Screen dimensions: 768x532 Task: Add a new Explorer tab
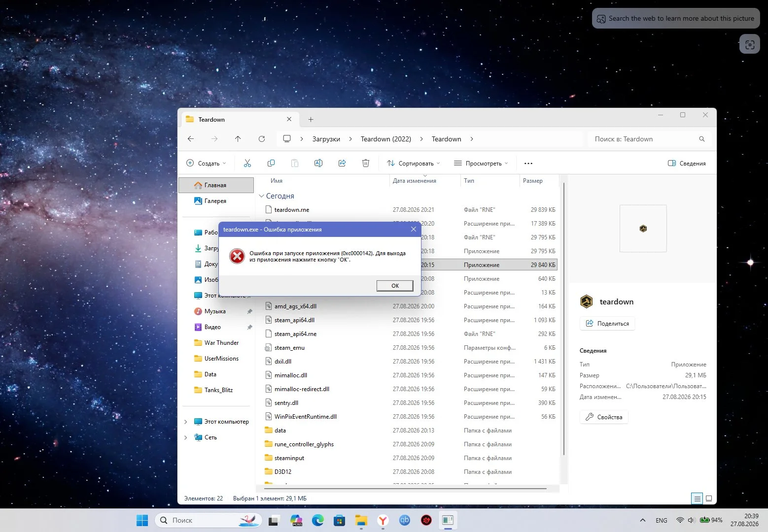coord(311,119)
